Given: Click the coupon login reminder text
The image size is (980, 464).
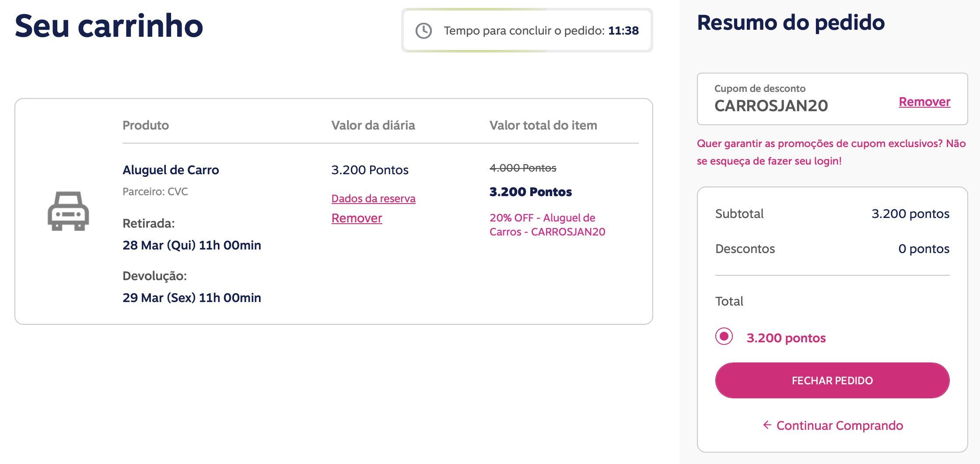Looking at the screenshot, I should point(831,152).
